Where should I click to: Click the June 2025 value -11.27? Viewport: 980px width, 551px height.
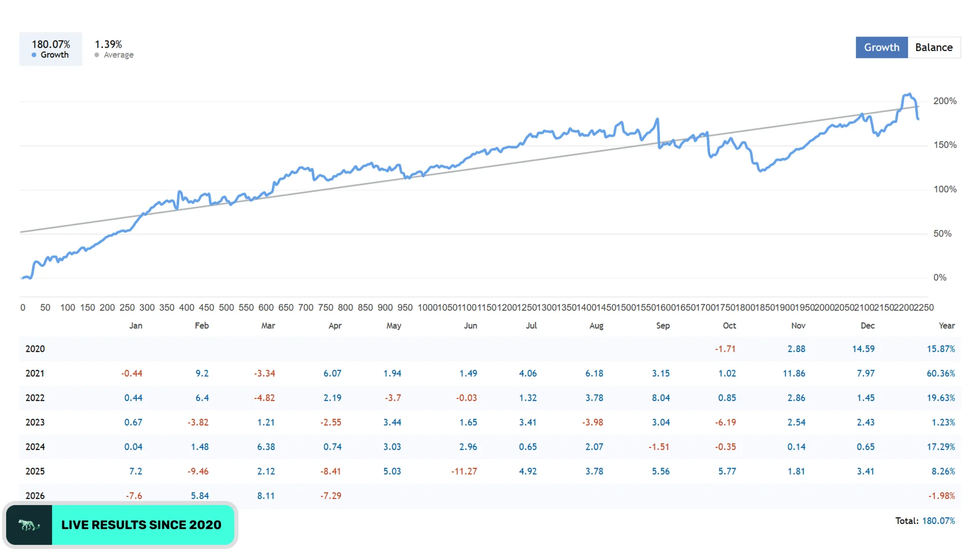tap(464, 471)
